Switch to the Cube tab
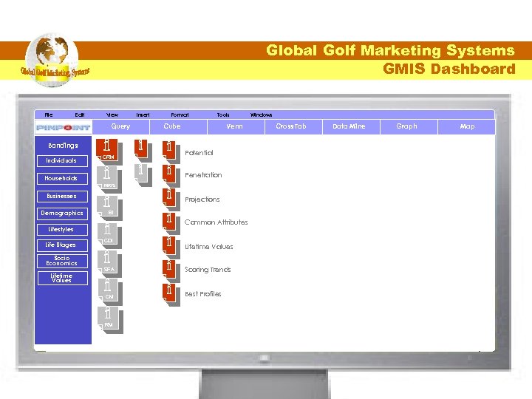 (179, 127)
